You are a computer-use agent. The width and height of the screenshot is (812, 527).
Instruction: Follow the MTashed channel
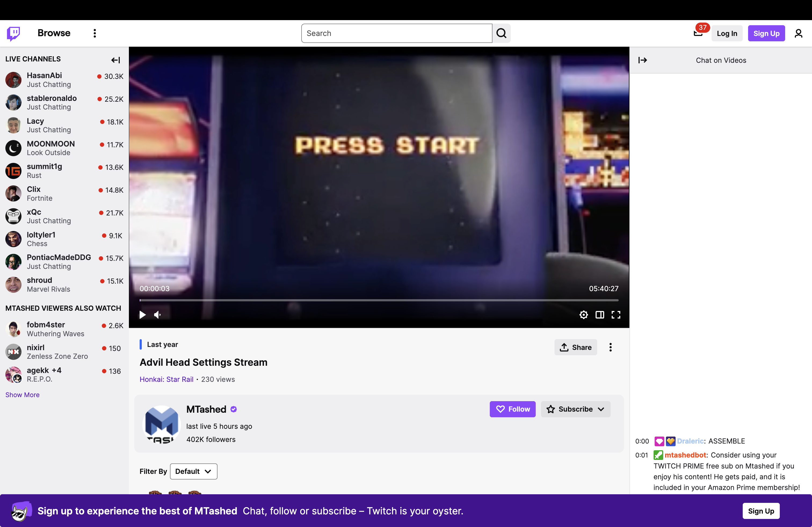pos(512,409)
